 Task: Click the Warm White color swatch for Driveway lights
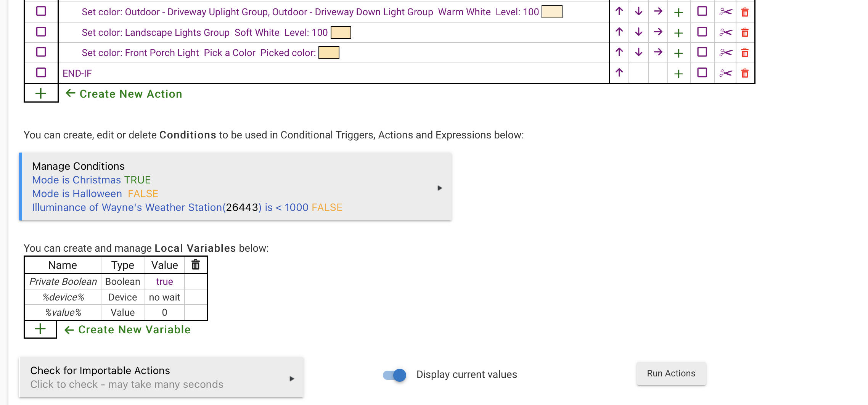[x=552, y=12]
